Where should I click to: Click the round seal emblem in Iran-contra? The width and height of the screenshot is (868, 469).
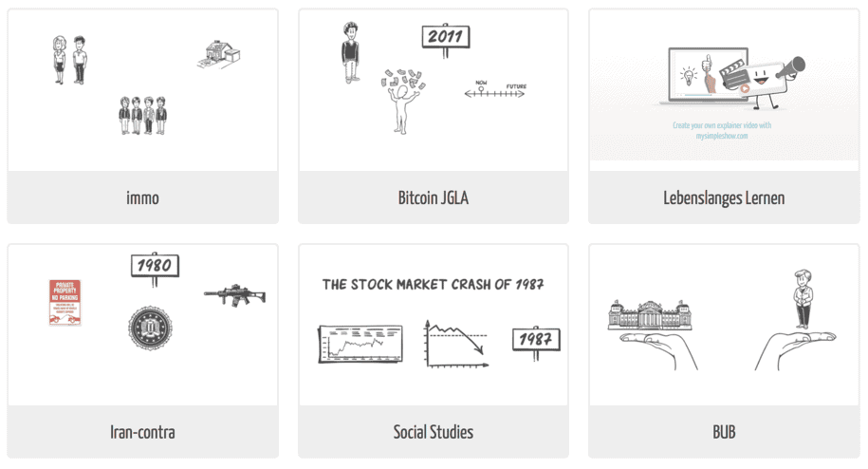click(x=150, y=328)
